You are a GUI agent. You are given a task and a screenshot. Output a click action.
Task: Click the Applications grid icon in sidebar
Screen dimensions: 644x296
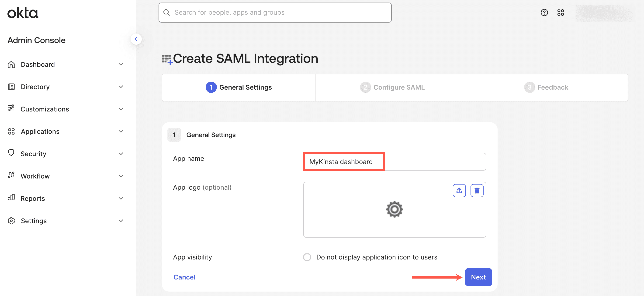point(11,131)
